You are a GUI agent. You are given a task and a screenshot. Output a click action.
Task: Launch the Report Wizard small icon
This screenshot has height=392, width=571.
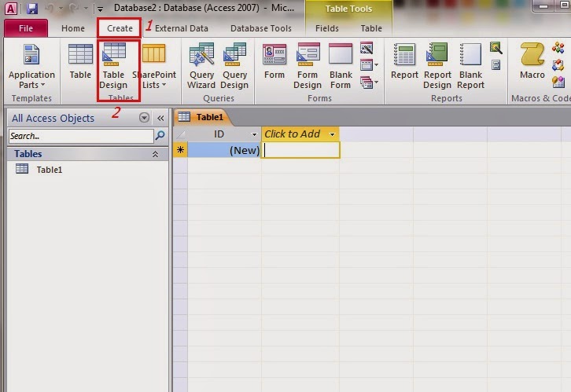tap(496, 48)
